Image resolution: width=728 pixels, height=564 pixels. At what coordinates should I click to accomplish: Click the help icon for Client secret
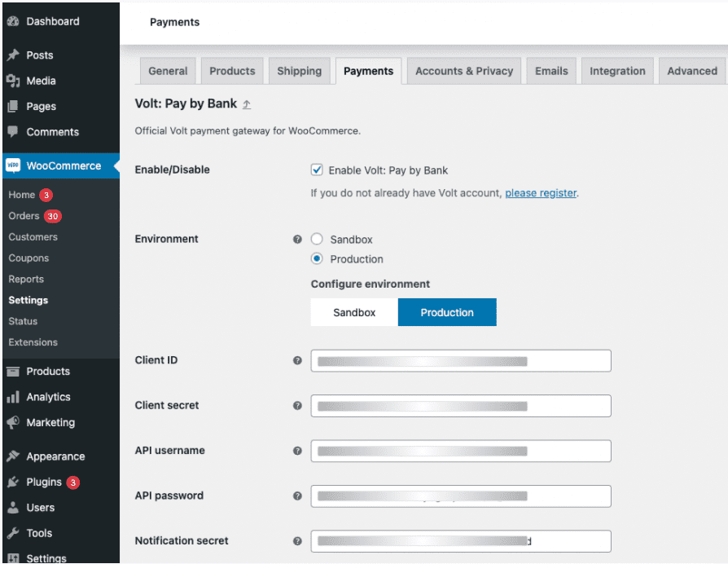click(297, 406)
